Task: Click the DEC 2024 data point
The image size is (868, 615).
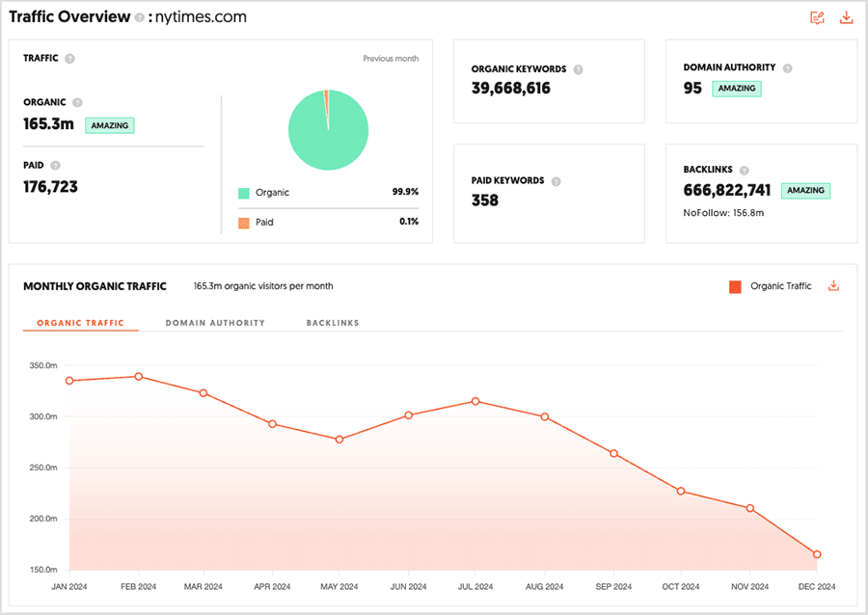Action: coord(817,553)
